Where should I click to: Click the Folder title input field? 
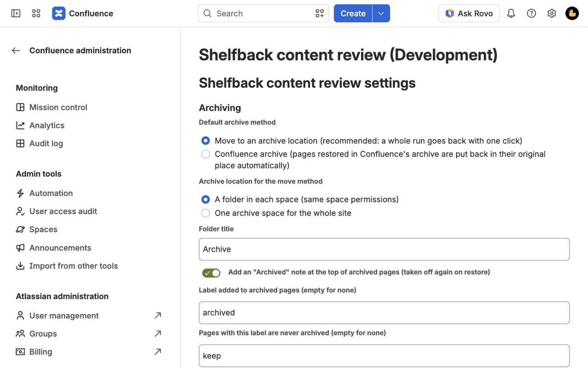(x=384, y=249)
